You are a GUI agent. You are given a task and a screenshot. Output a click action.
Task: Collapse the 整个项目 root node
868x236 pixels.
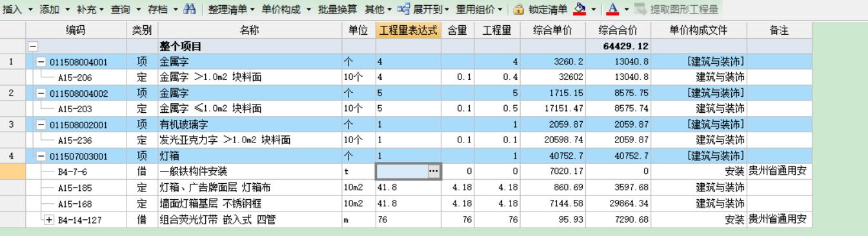coord(33,46)
